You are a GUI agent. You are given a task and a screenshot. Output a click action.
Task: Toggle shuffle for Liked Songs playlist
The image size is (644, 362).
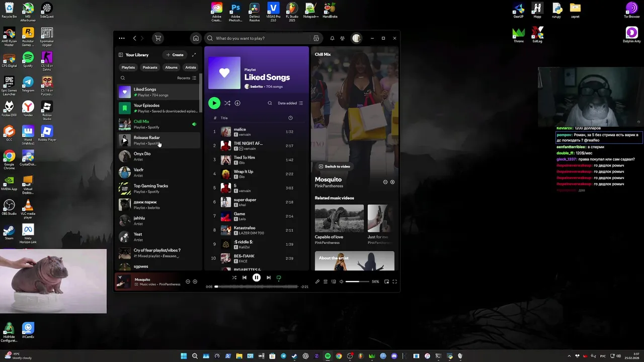click(227, 103)
